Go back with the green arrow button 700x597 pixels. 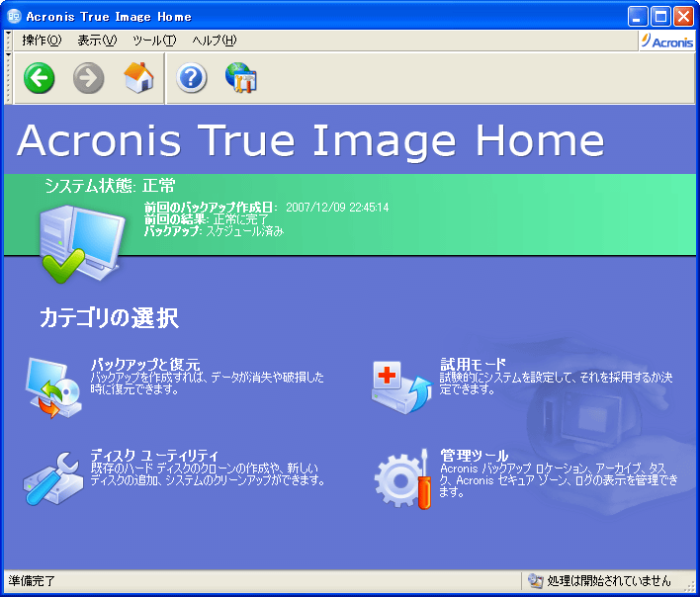tap(40, 78)
